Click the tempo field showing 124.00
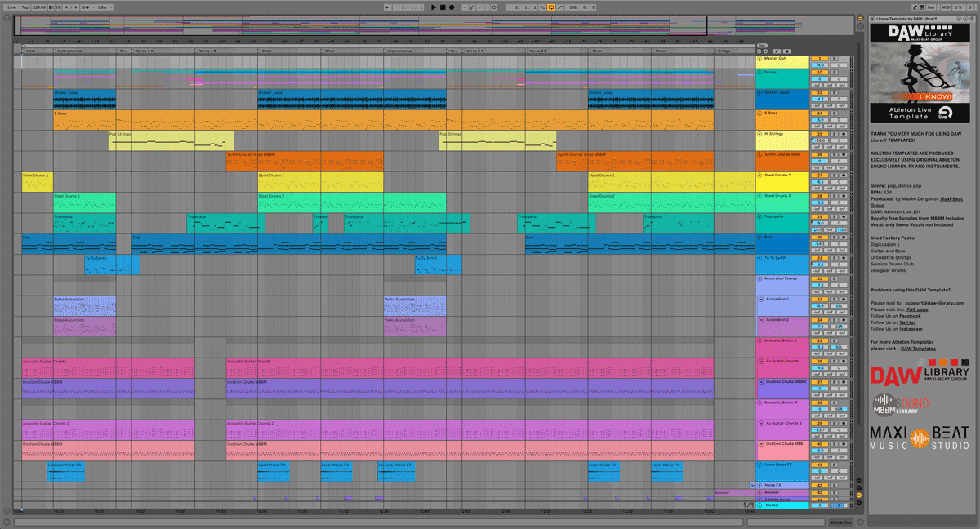This screenshot has height=529, width=980. (39, 7)
